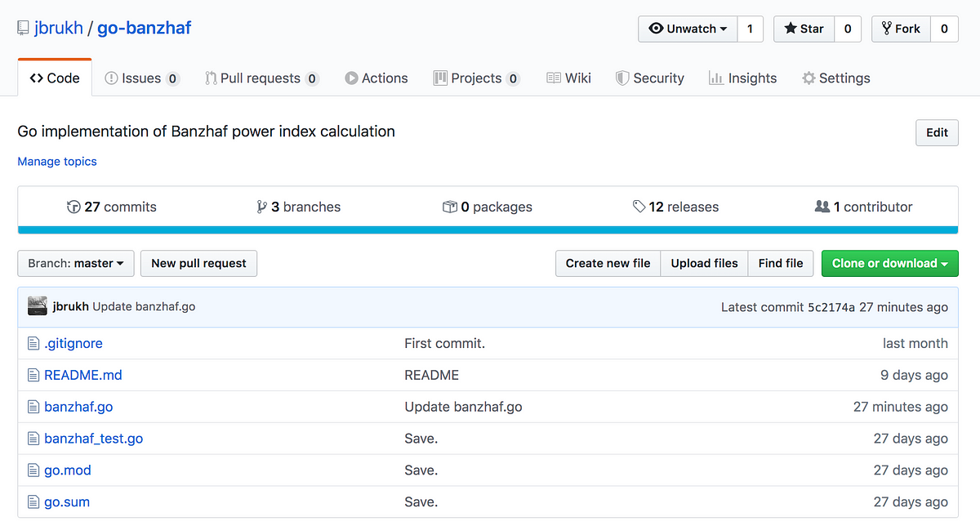Image resolution: width=980 pixels, height=526 pixels.
Task: Switch to the Projects tab
Action: (476, 78)
